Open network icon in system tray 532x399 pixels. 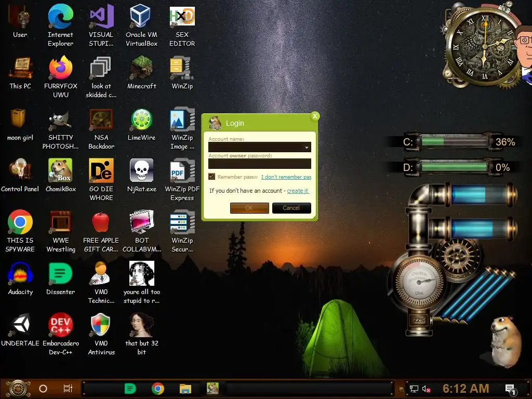[x=414, y=389]
